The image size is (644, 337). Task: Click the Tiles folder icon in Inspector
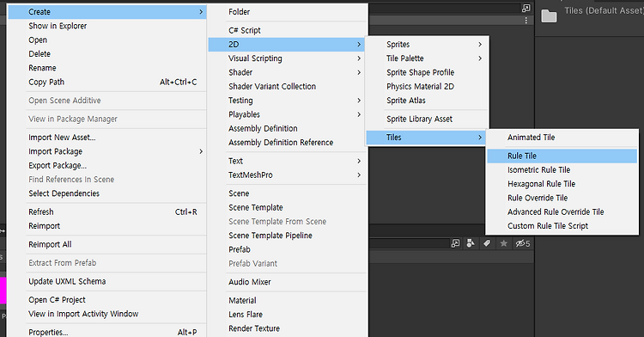[549, 16]
